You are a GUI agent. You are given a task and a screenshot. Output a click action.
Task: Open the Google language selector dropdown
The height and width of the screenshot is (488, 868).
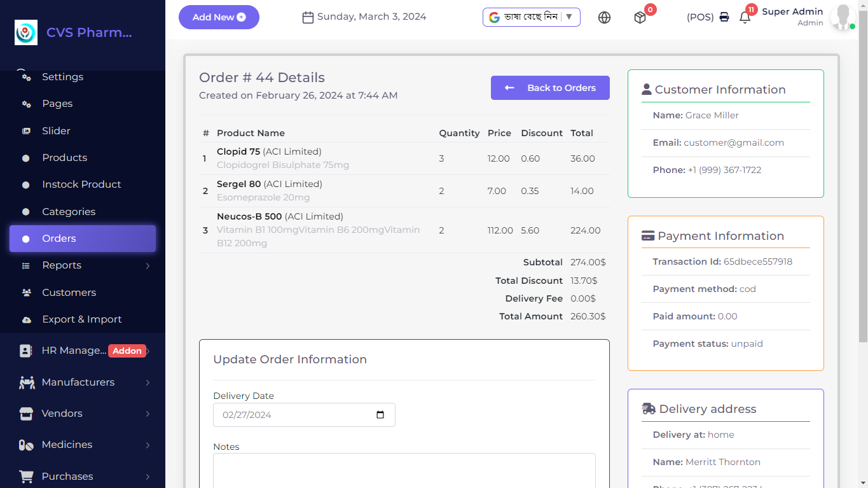tap(531, 17)
